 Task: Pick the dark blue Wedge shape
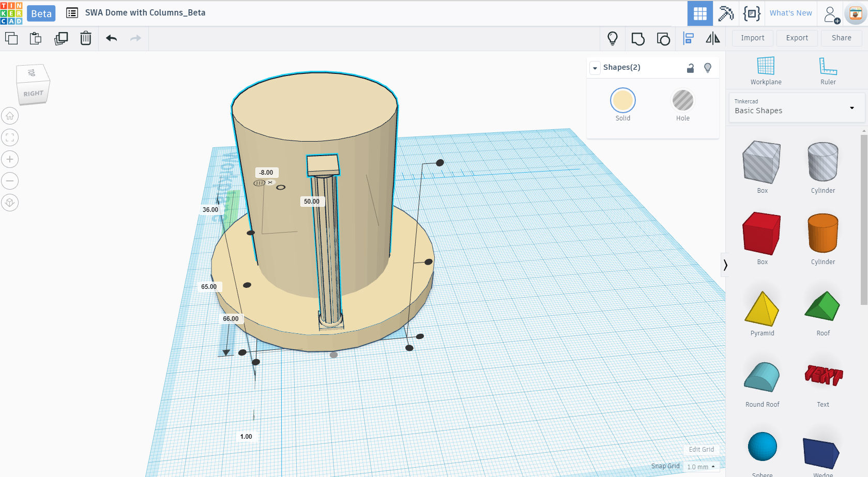tap(821, 455)
